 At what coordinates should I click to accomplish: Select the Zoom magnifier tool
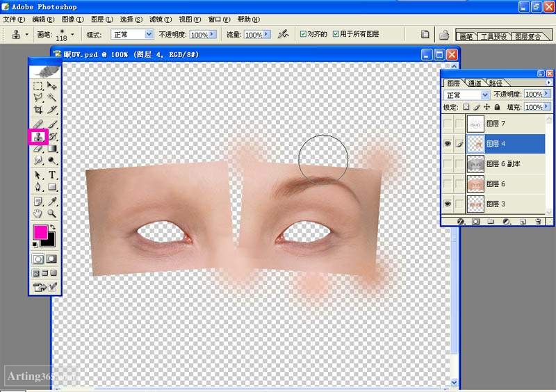[x=51, y=213]
